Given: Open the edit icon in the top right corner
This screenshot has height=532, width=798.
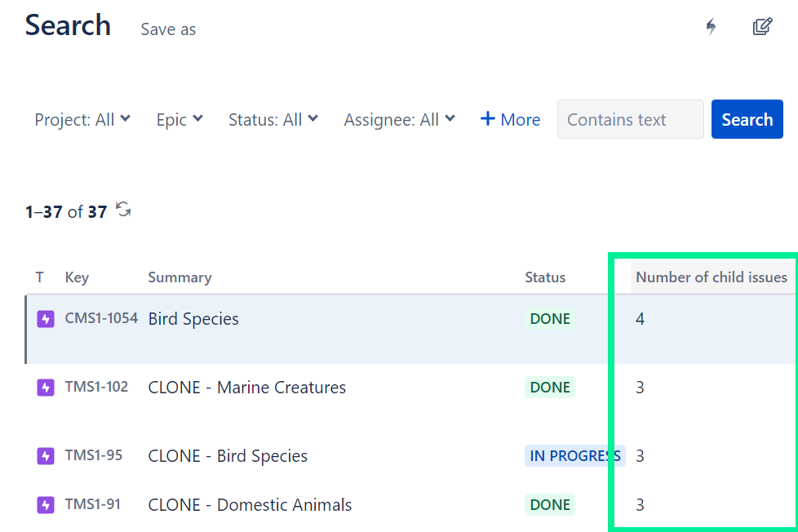Looking at the screenshot, I should coord(762,26).
